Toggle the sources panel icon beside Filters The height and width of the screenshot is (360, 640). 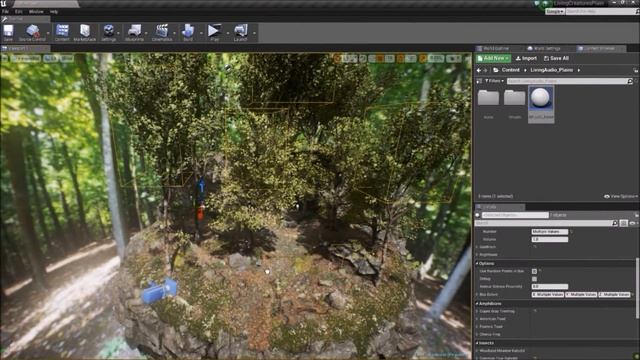(x=479, y=81)
